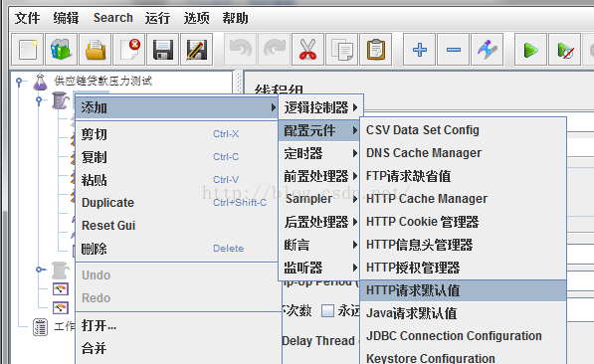594x364 pixels.
Task: Open the Templates toolbar icon
Action: point(62,50)
